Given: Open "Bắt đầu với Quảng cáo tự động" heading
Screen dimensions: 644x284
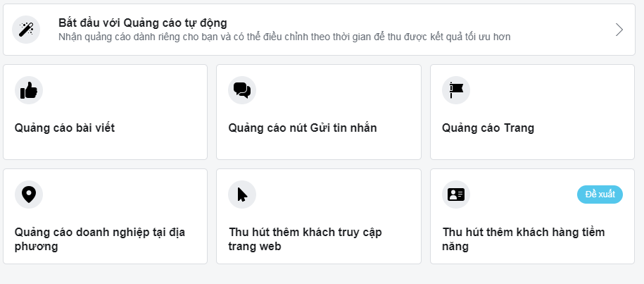Looking at the screenshot, I should 142,23.
